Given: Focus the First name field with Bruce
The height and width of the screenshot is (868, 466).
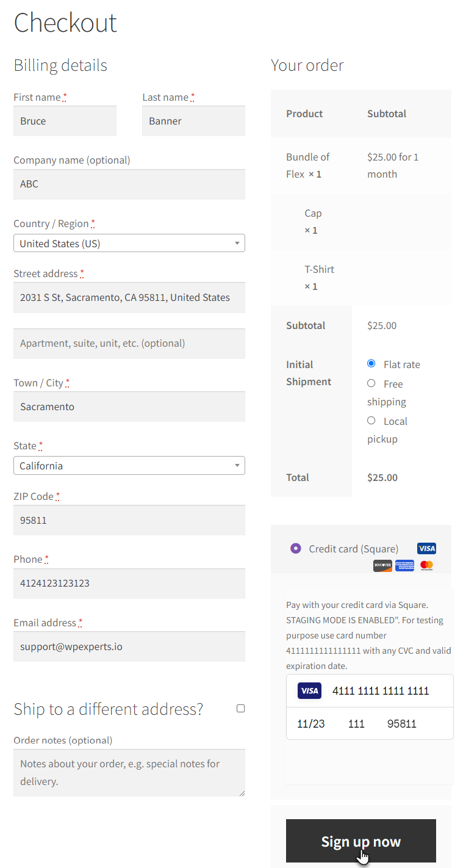Looking at the screenshot, I should tap(65, 121).
